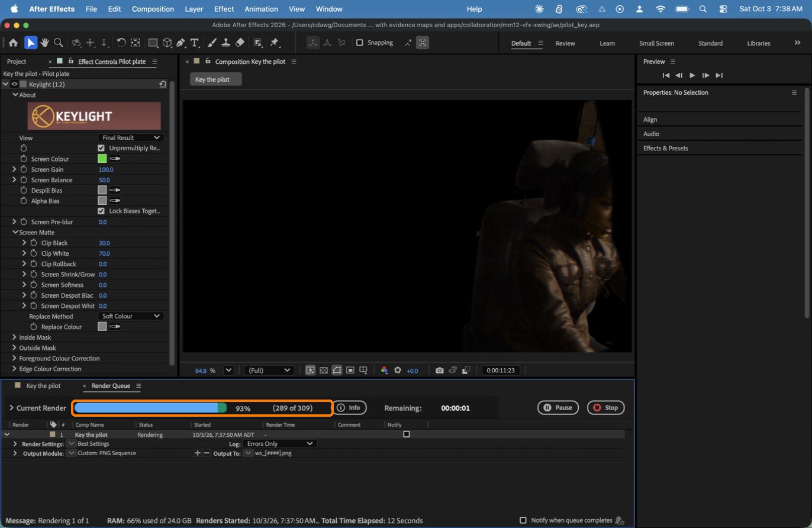Check Notify when queue completes
The height and width of the screenshot is (528, 812).
523,520
